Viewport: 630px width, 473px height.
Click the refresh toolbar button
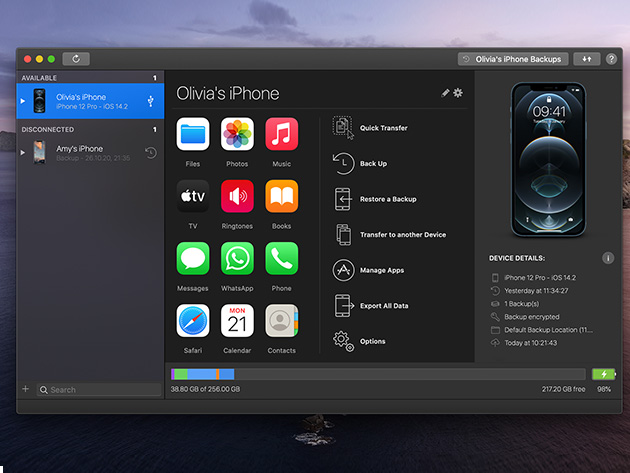pyautogui.click(x=76, y=59)
